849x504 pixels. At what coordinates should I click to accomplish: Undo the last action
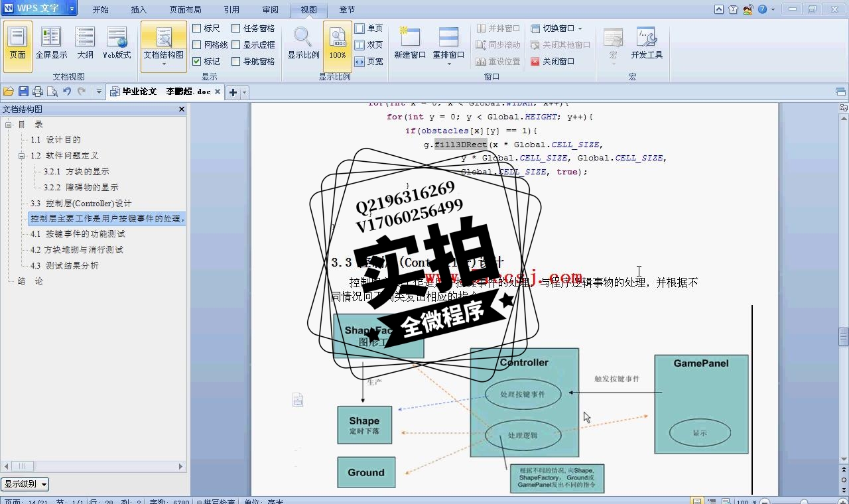[x=67, y=92]
